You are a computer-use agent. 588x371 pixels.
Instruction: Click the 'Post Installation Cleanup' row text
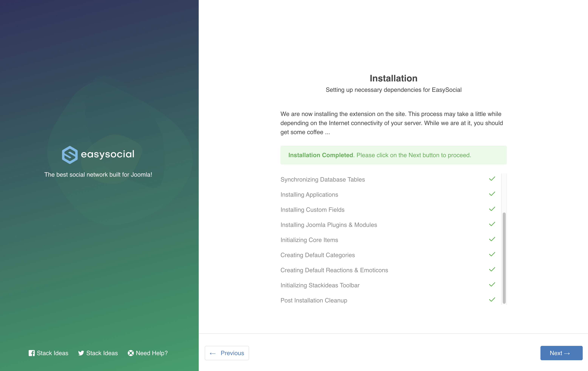tap(314, 300)
